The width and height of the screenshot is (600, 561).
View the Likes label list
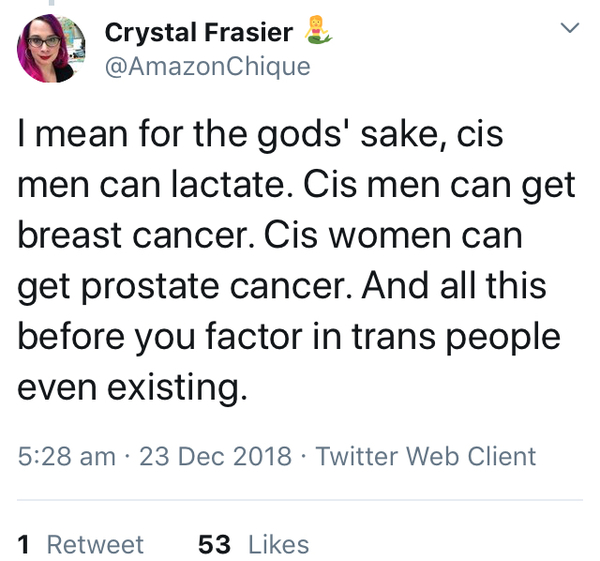[x=277, y=544]
